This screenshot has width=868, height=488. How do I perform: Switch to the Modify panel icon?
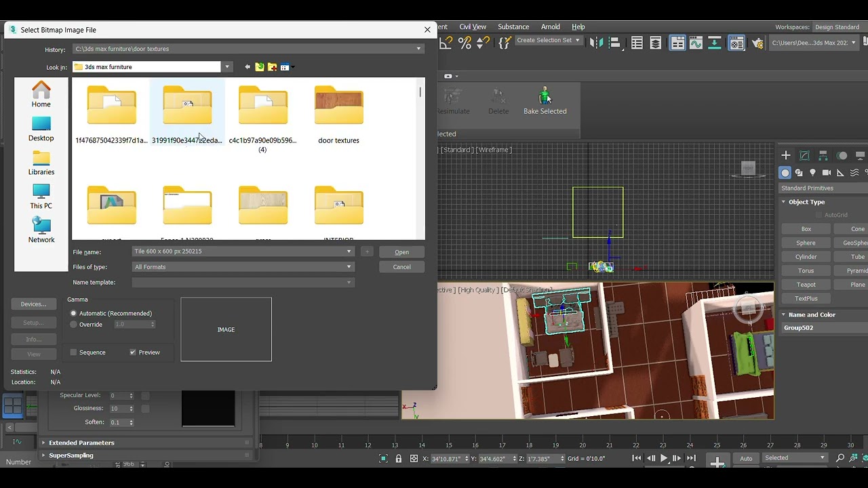tap(805, 156)
